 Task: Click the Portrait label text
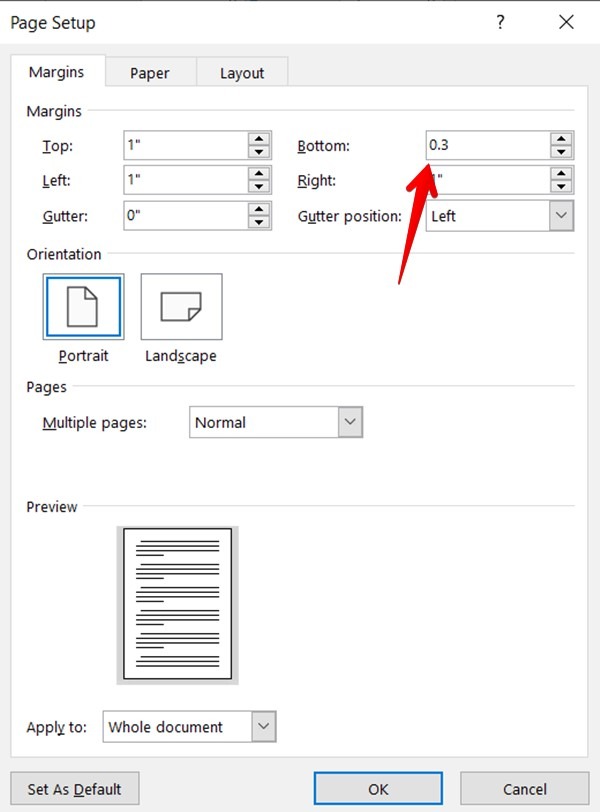pos(83,356)
